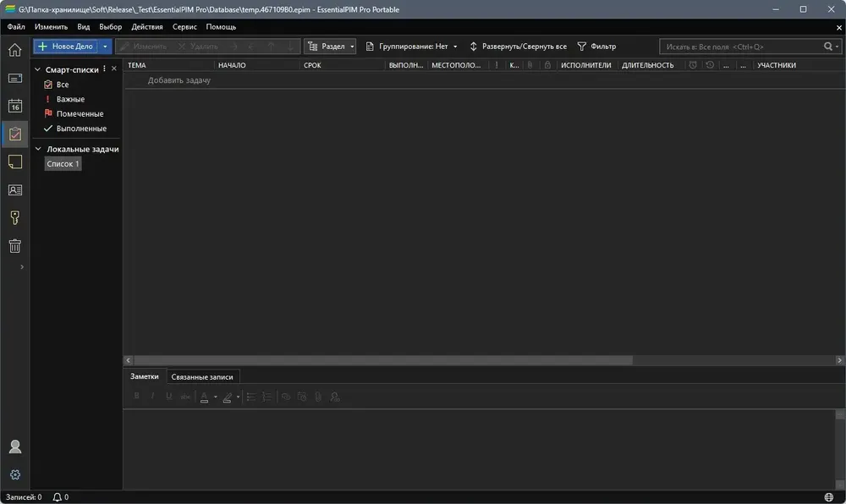Screen dimensions: 846x504
Task: Click the settings gear in sidebar
Action: (15, 474)
